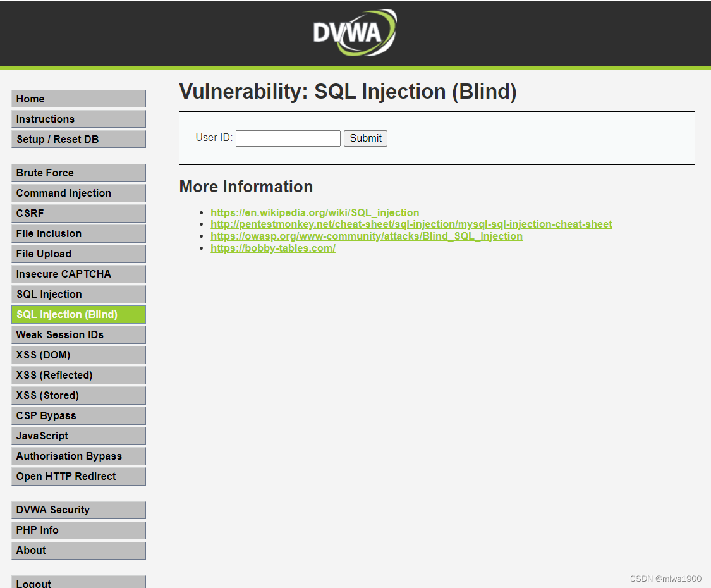Open the pentestmonkey cheat-sheet link
This screenshot has height=588, width=711.
pos(411,224)
